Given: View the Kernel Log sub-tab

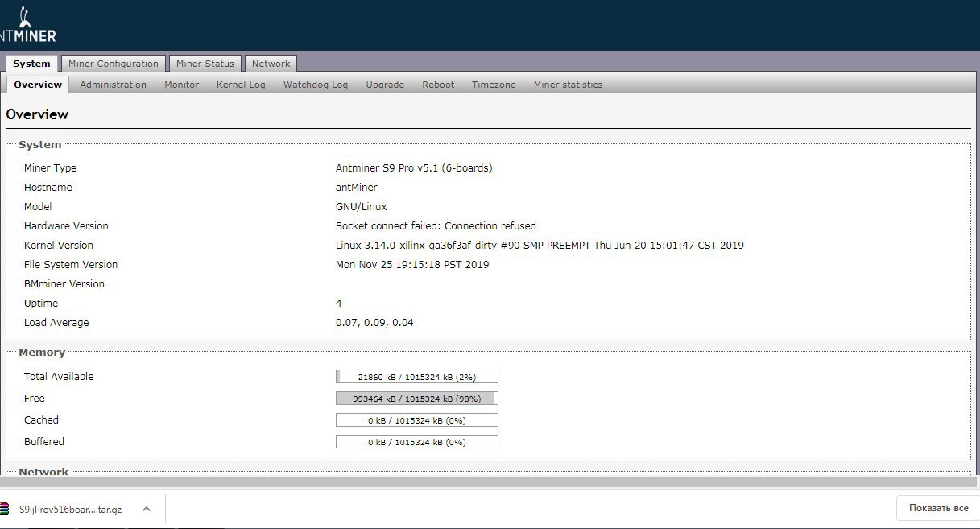Looking at the screenshot, I should (241, 85).
